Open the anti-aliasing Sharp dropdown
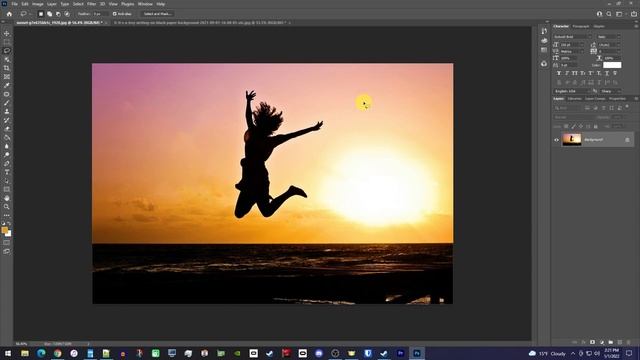640x360 pixels. (610, 91)
